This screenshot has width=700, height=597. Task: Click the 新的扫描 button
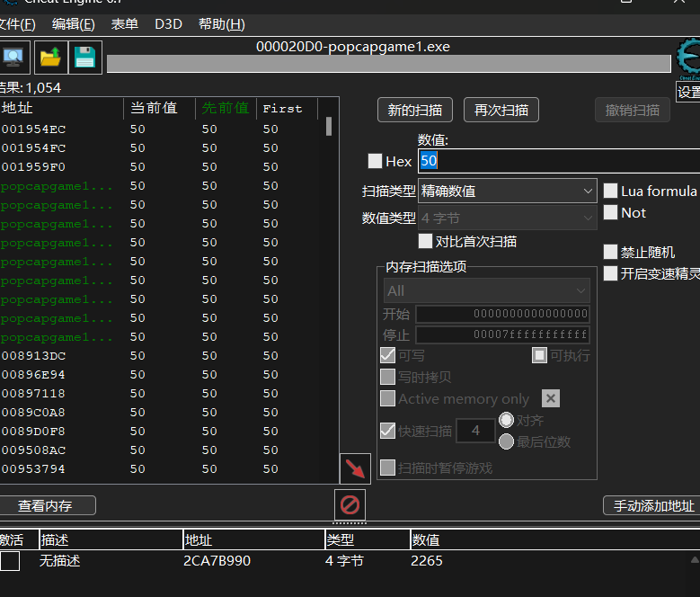pos(415,110)
